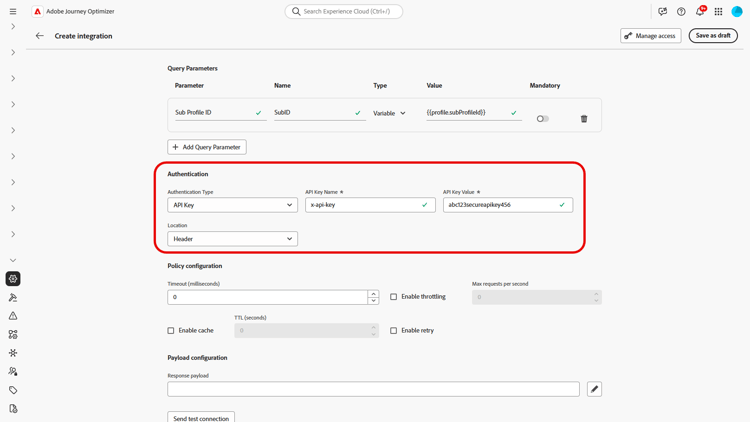Check the Enable cache option

tap(171, 331)
